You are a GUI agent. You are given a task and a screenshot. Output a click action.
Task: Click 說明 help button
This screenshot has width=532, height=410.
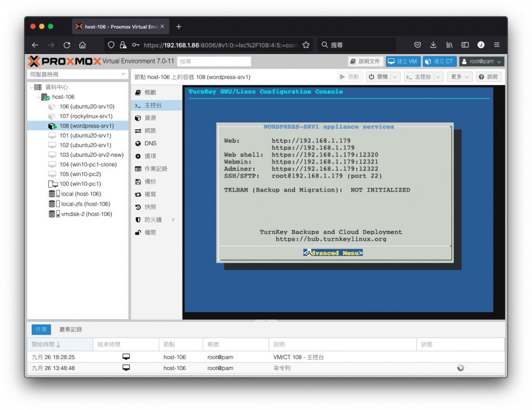coord(488,77)
